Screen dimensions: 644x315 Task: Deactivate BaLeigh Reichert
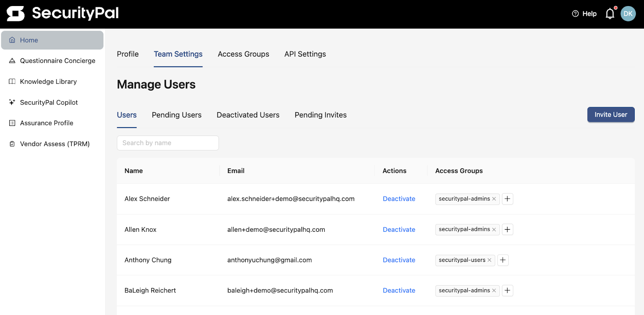(x=399, y=290)
